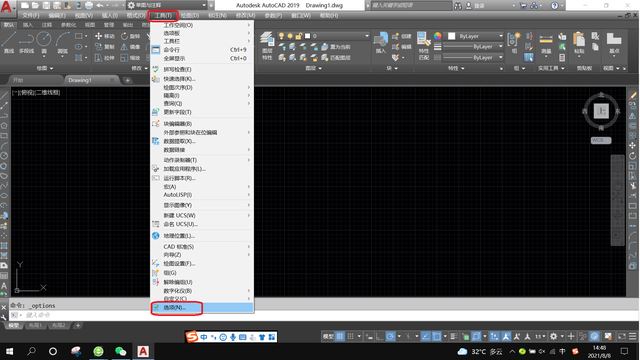Click the Model space button in status bar
Image resolution: width=640 pixels, height=360 pixels.
click(x=328, y=336)
